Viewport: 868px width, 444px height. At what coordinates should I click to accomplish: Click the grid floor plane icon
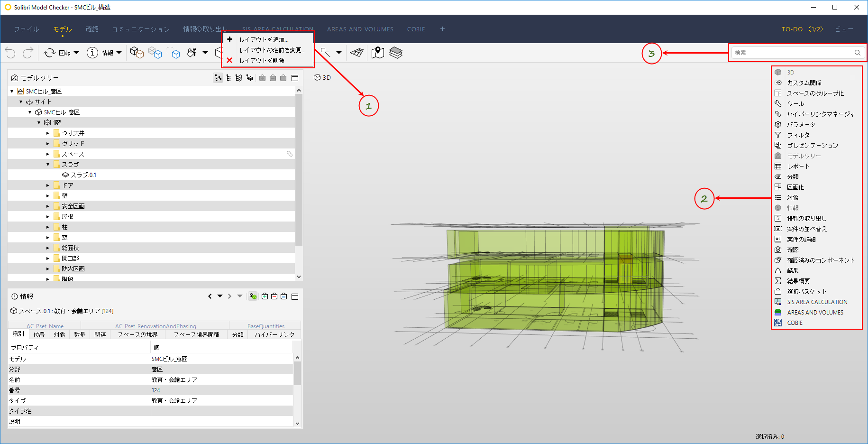pyautogui.click(x=357, y=53)
